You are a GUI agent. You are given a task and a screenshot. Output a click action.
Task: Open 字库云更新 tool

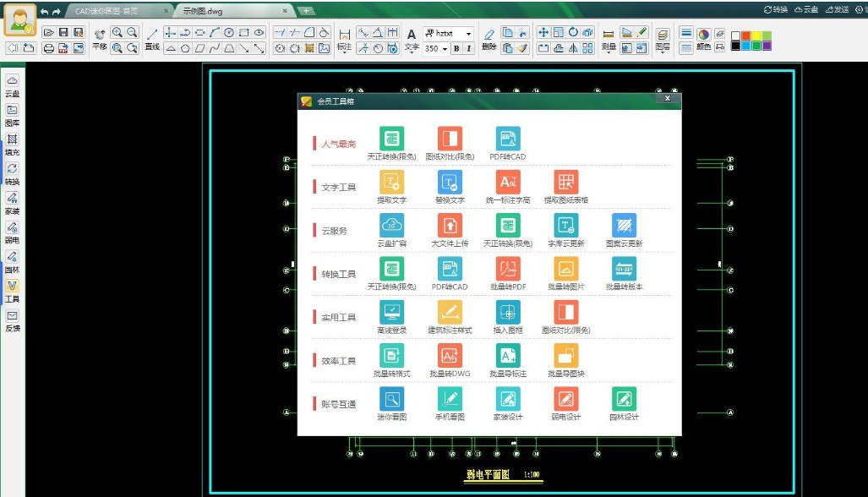[565, 230]
